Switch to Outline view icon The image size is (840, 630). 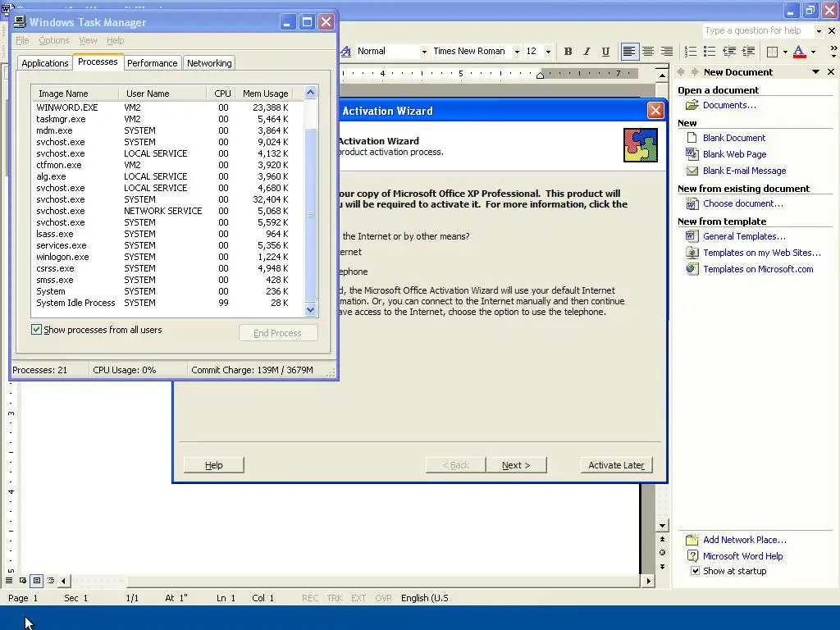click(51, 581)
